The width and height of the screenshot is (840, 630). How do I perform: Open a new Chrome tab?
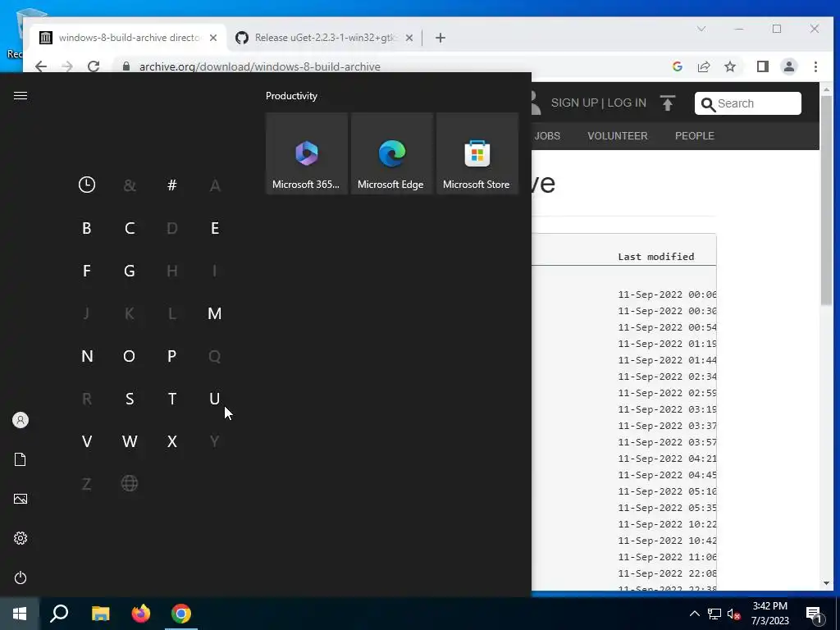click(441, 38)
